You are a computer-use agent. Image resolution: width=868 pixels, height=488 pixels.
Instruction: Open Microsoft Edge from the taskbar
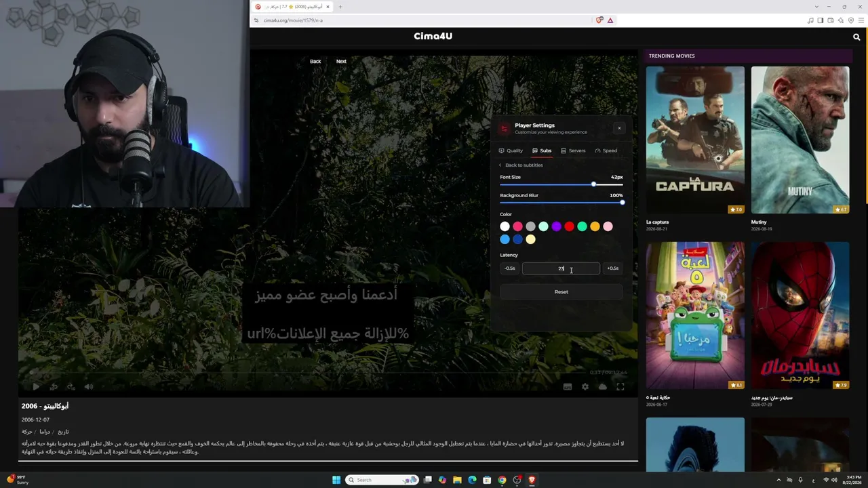[472, 480]
